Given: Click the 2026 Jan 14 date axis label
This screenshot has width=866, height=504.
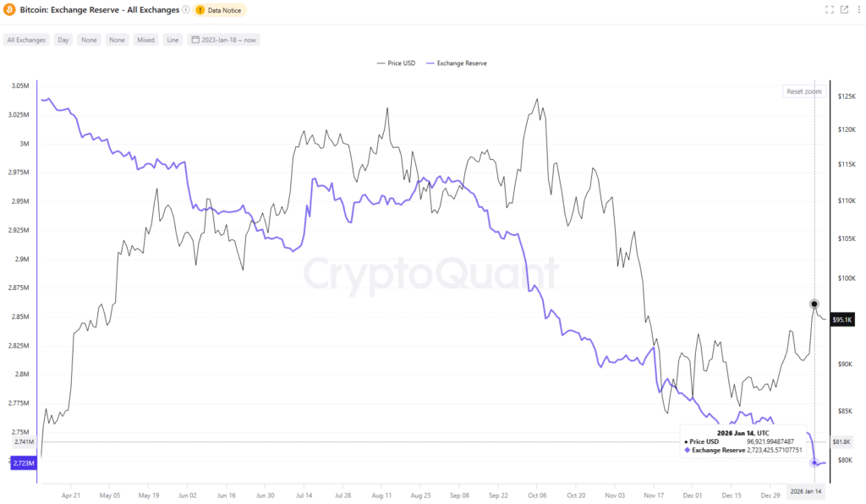Looking at the screenshot, I should click(803, 490).
